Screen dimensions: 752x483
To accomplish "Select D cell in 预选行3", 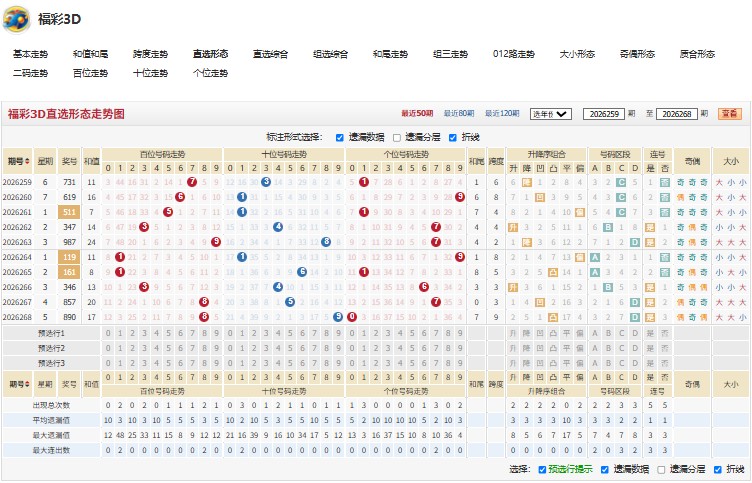I will point(635,363).
